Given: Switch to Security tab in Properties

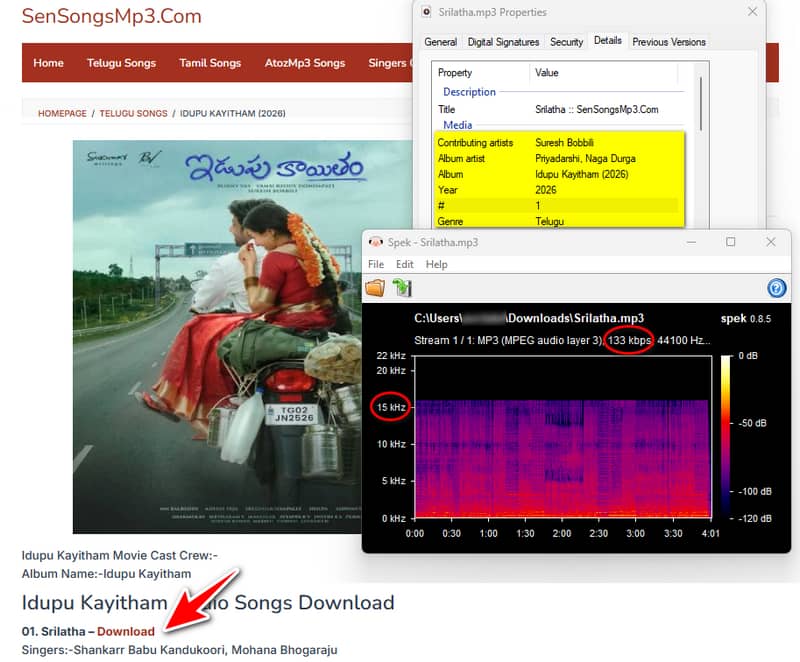Looking at the screenshot, I should [566, 42].
